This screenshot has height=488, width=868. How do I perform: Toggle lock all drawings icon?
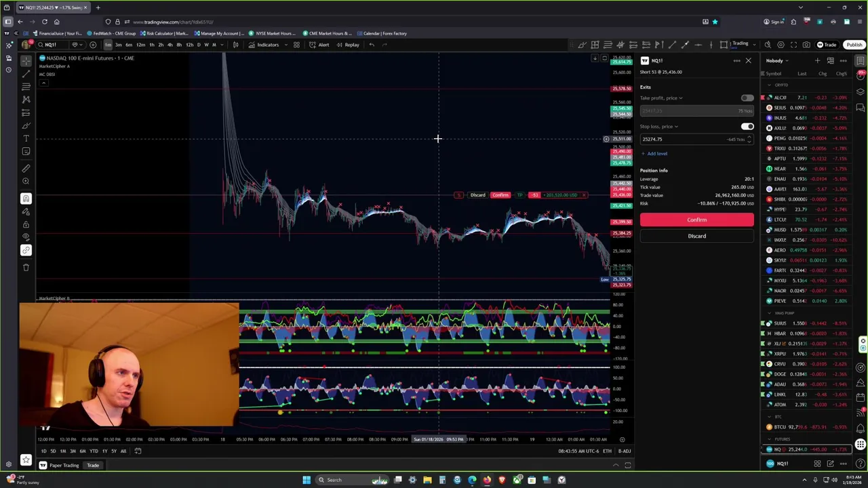click(26, 224)
